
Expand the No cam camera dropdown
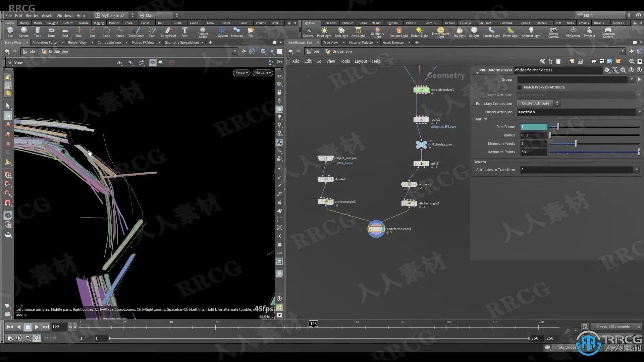click(263, 73)
